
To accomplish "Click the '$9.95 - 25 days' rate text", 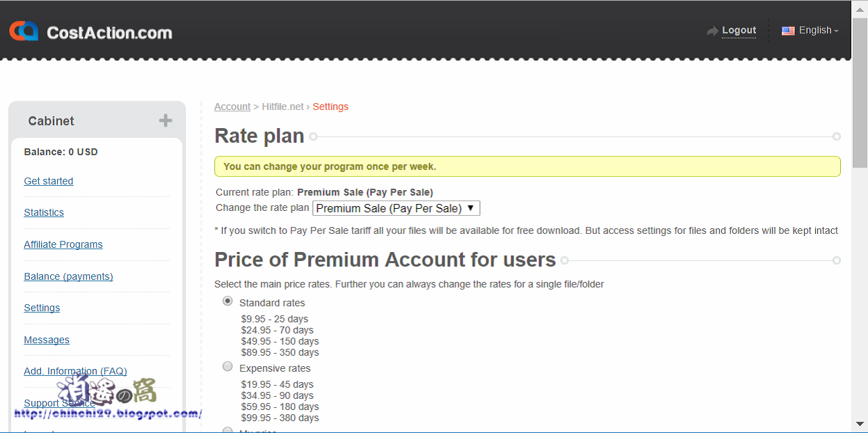I will (275, 319).
